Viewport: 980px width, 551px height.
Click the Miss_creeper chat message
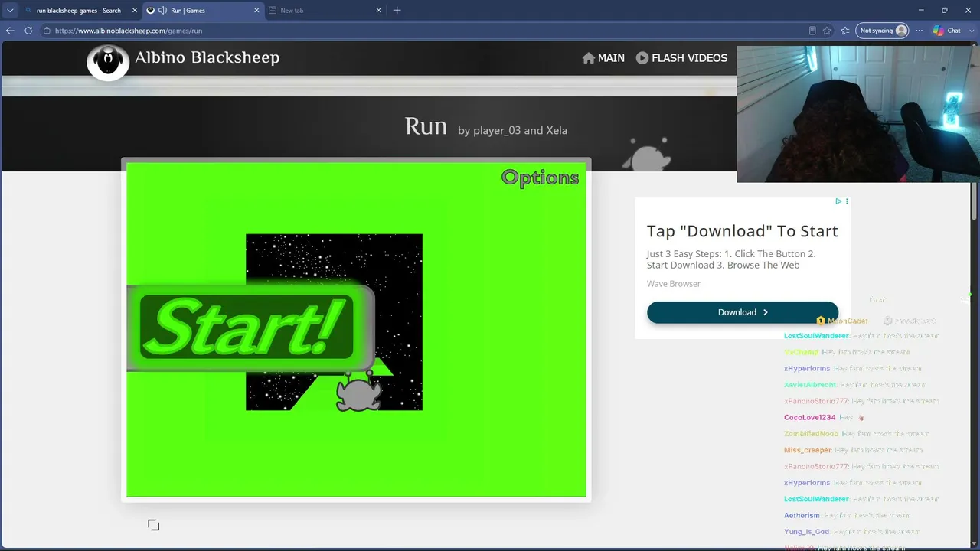point(853,450)
